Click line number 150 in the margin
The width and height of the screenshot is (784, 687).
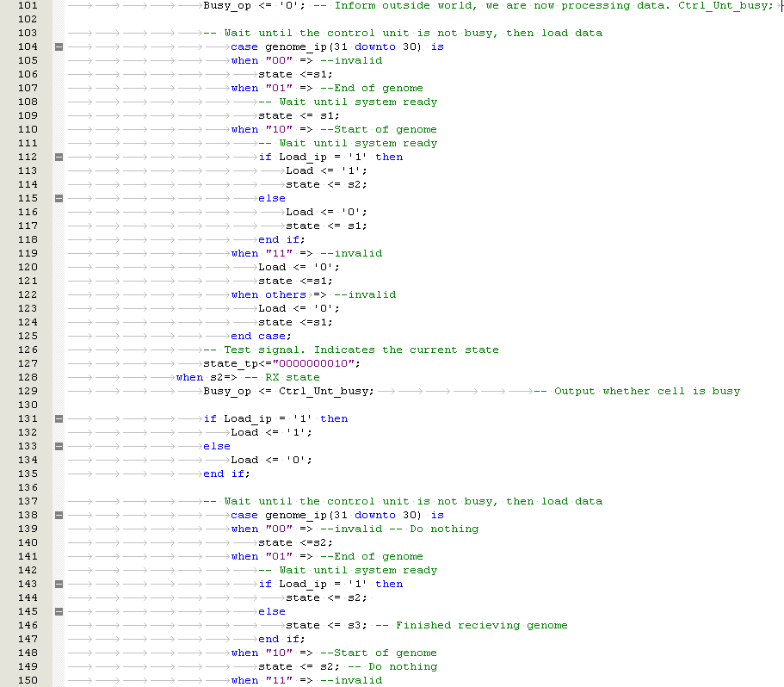(x=27, y=680)
